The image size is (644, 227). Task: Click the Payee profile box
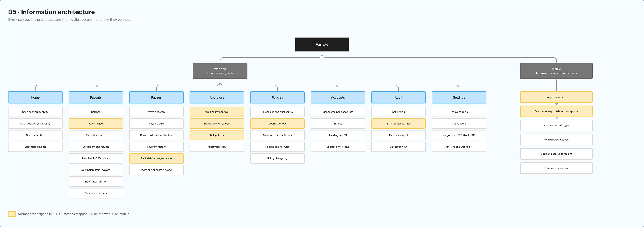(x=156, y=124)
